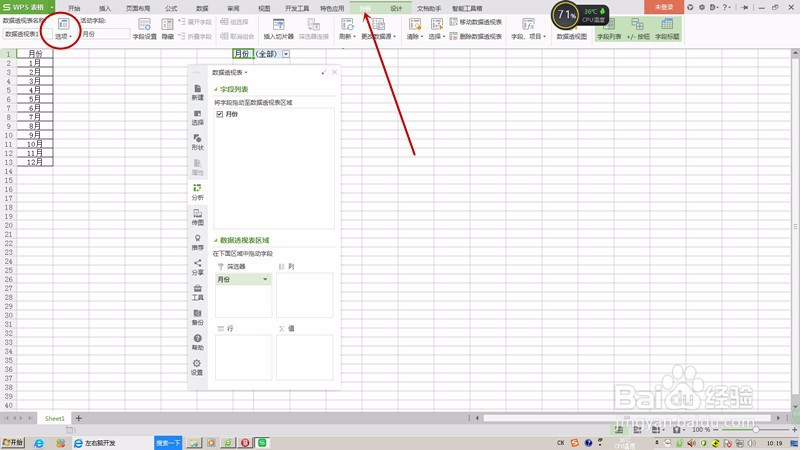Click 组选择 group selection
This screenshot has height=450, width=800.
pos(235,22)
